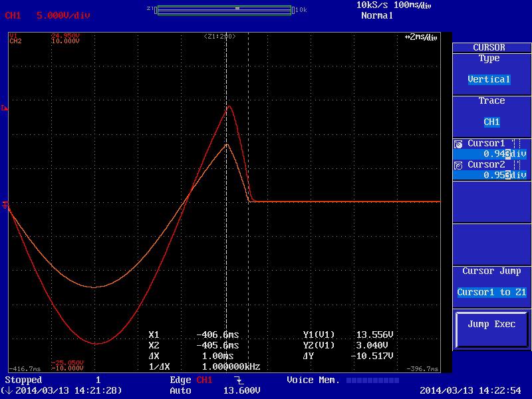Viewport: 532px width, 399px height.
Task: Click the CH1 5.000V/div scale label
Action: point(47,15)
